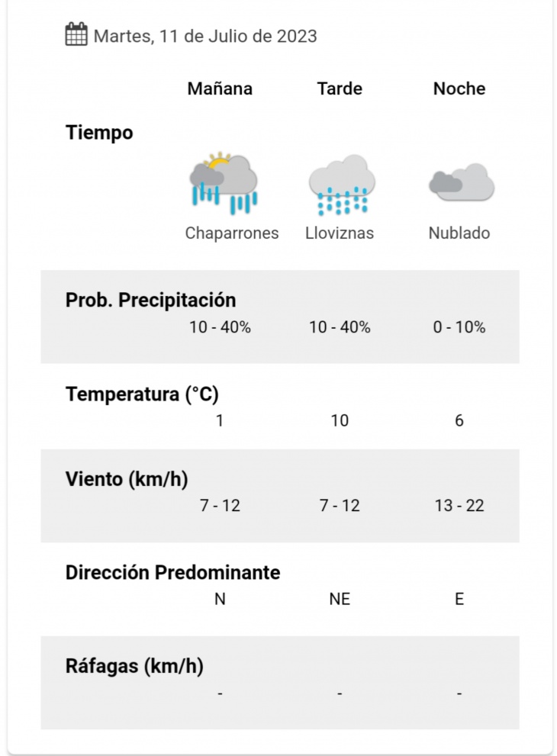
Task: Select the Mañana column header
Action: point(220,88)
